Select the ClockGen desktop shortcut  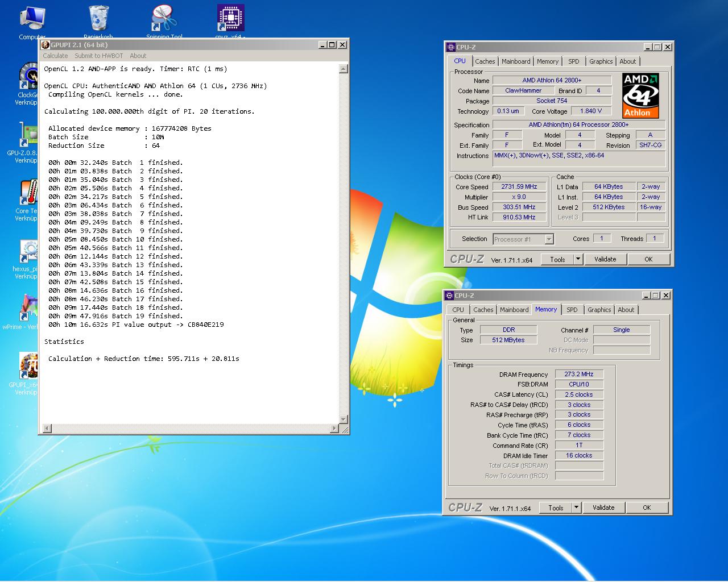pos(28,84)
